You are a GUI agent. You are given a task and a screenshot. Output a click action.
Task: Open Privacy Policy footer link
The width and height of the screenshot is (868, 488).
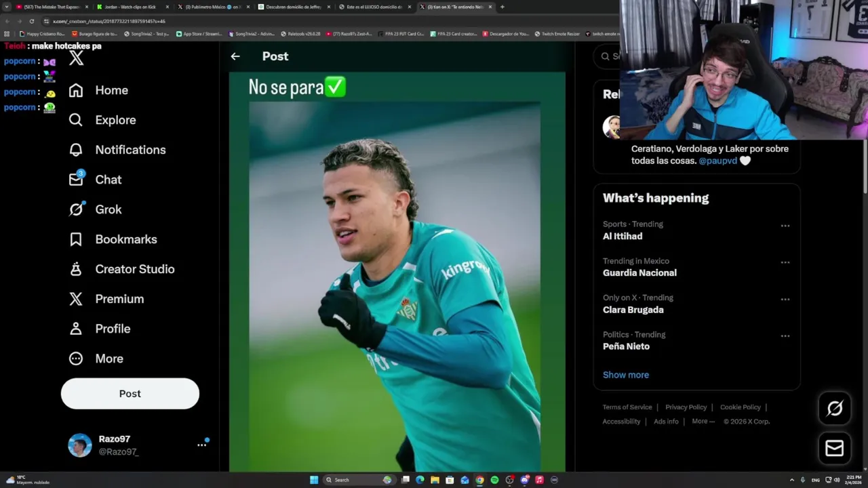pos(686,407)
